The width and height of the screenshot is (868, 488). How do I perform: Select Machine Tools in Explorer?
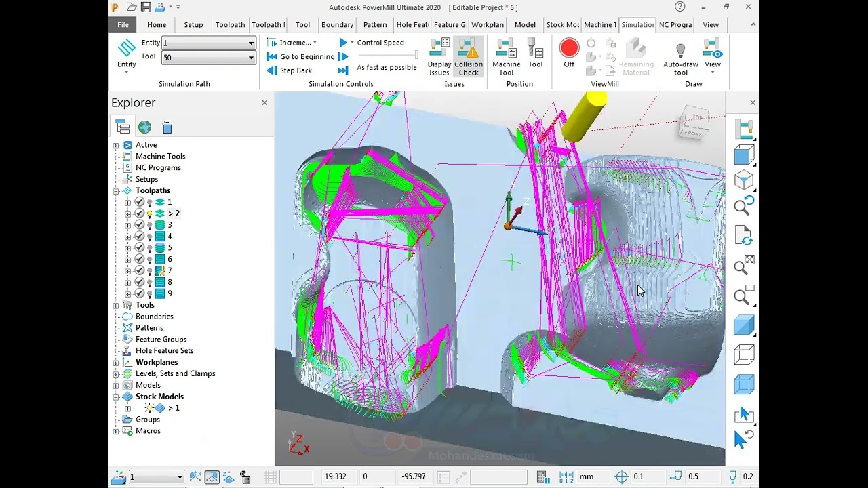[160, 157]
